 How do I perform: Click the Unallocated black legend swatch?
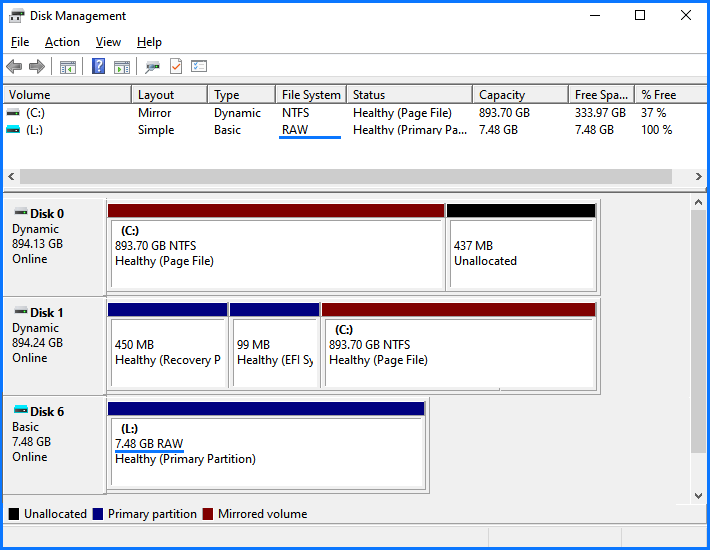click(14, 514)
